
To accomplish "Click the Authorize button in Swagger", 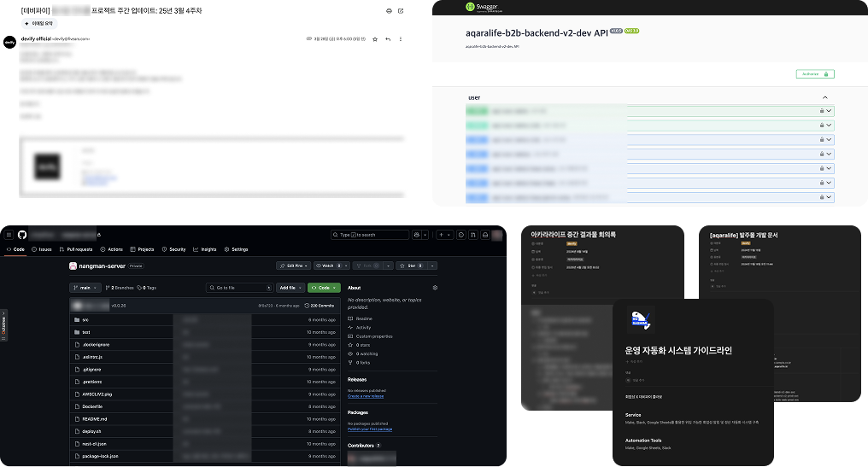I will click(x=815, y=73).
